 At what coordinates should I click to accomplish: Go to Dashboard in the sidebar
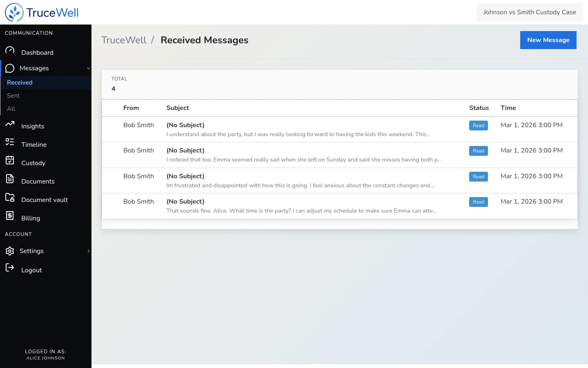click(37, 53)
